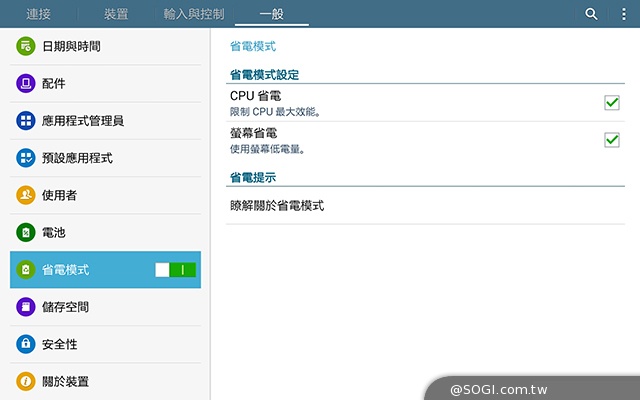This screenshot has height=400, width=640.
Task: Select 省電模式 in the sidebar list
Action: tap(66, 270)
